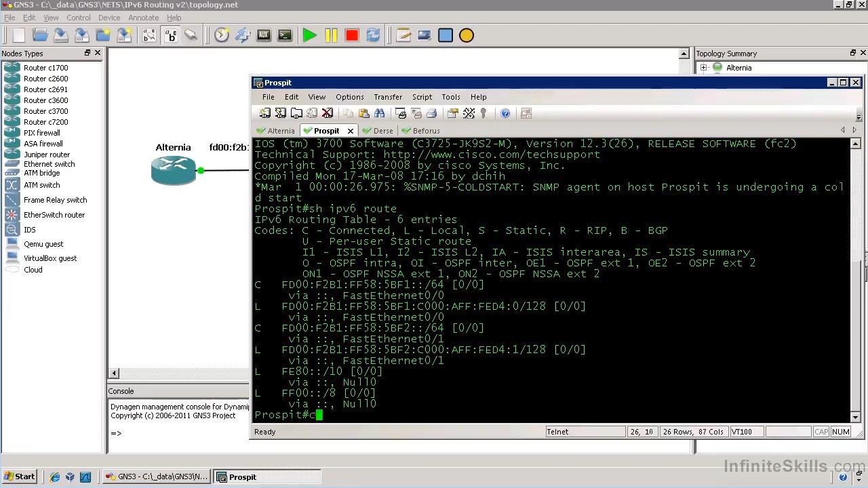Click the Telnet status bar field
The width and height of the screenshot is (868, 488).
(585, 432)
